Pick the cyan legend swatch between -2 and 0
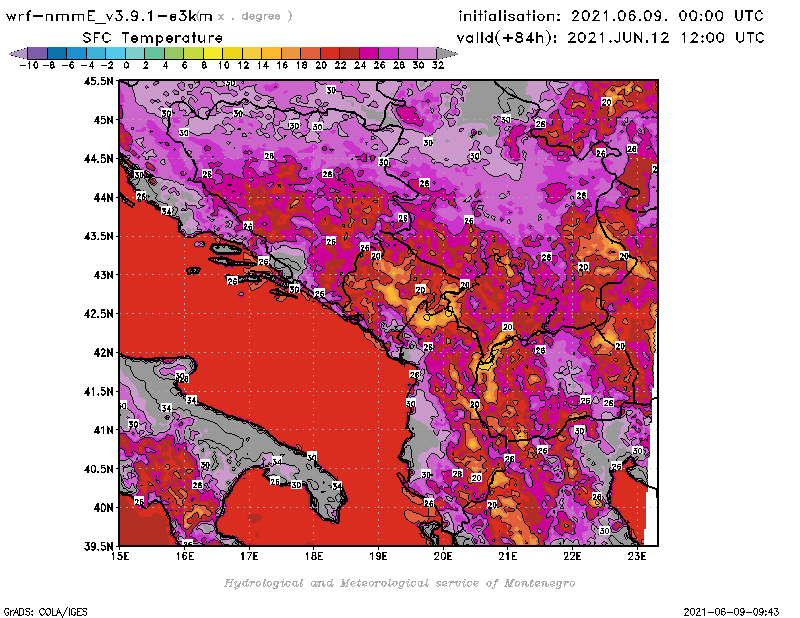The width and height of the screenshot is (800, 618). 116,53
